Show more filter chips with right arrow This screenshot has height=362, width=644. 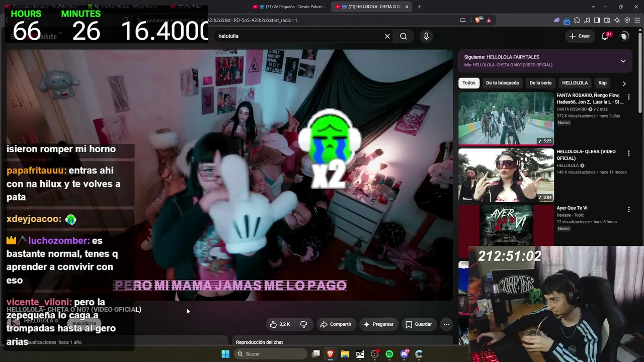click(x=624, y=83)
